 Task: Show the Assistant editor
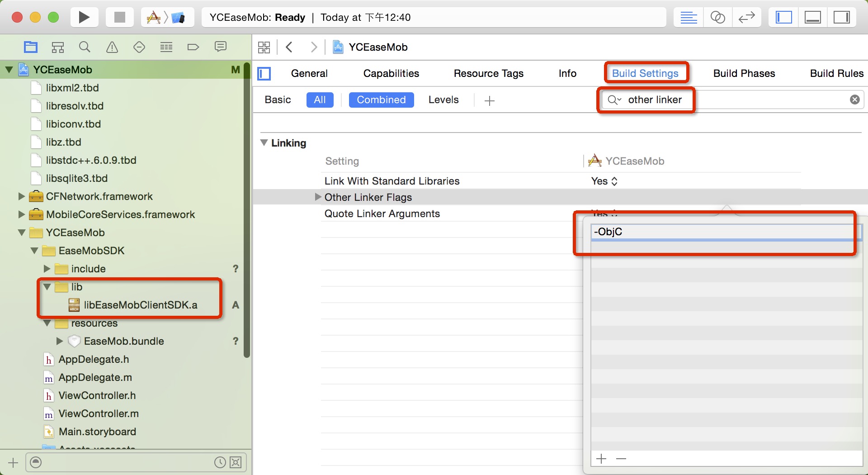(717, 17)
